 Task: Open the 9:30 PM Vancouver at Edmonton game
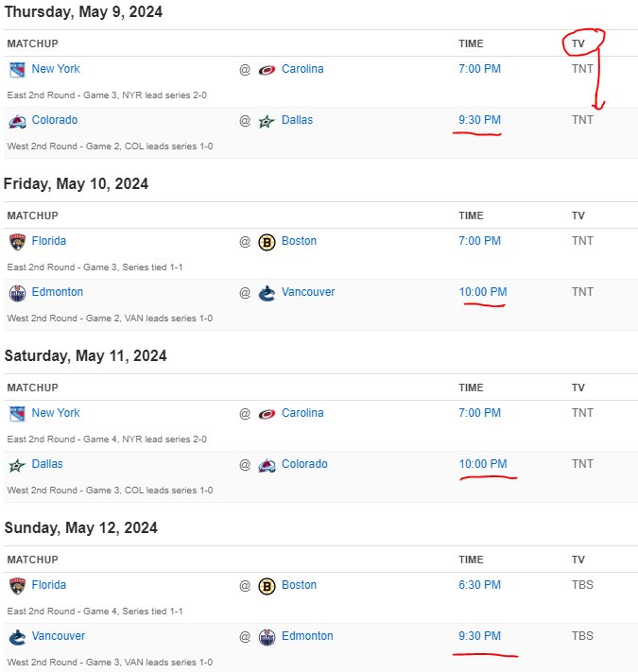479,635
